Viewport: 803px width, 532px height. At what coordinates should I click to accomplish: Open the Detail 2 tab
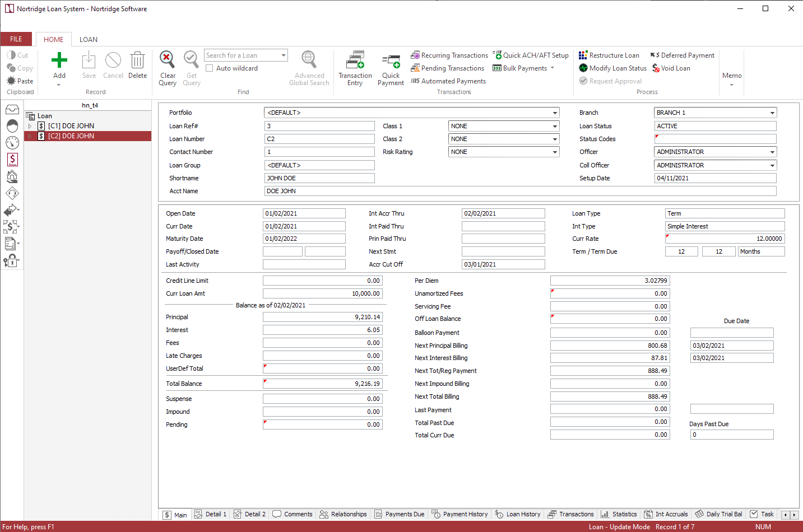[249, 514]
